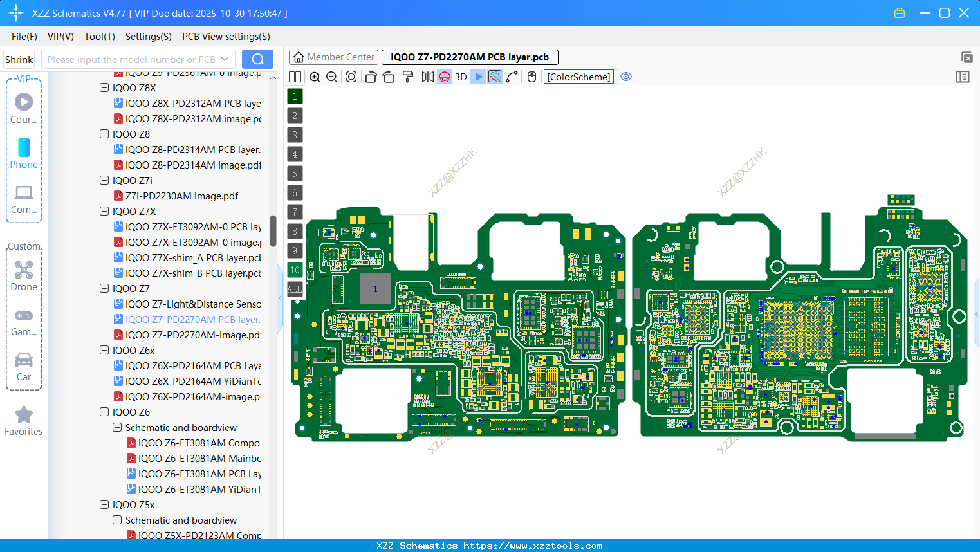Screen dimensions: 980x552
Task: Click the Member Center button
Action: coord(333,57)
